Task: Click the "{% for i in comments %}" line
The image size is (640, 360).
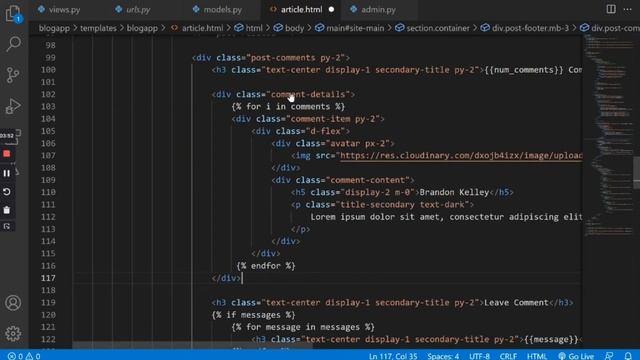Action: [288, 107]
